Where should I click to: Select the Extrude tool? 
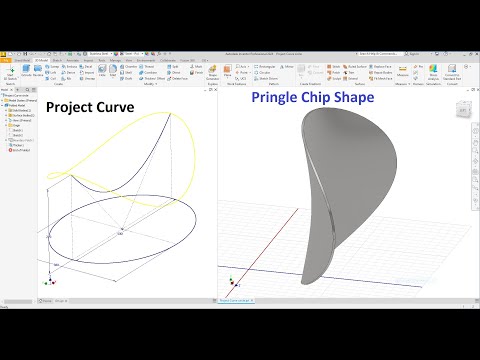pyautogui.click(x=26, y=71)
